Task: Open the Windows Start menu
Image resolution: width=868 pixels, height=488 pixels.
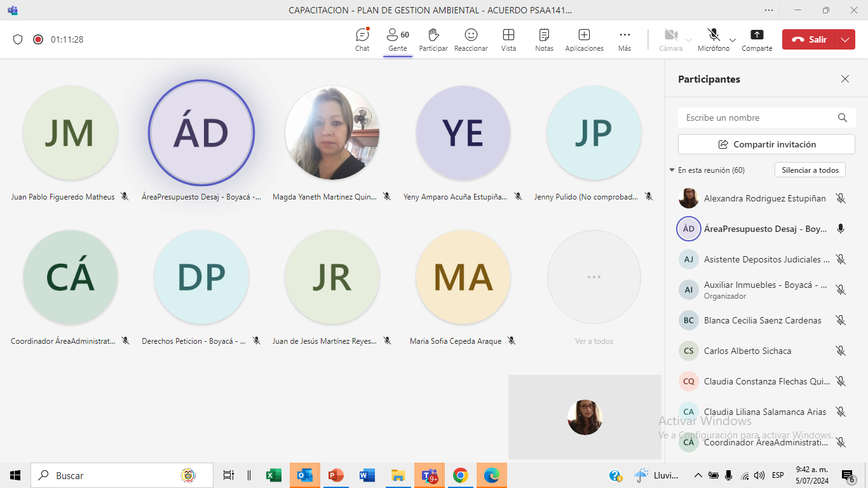Action: click(15, 475)
